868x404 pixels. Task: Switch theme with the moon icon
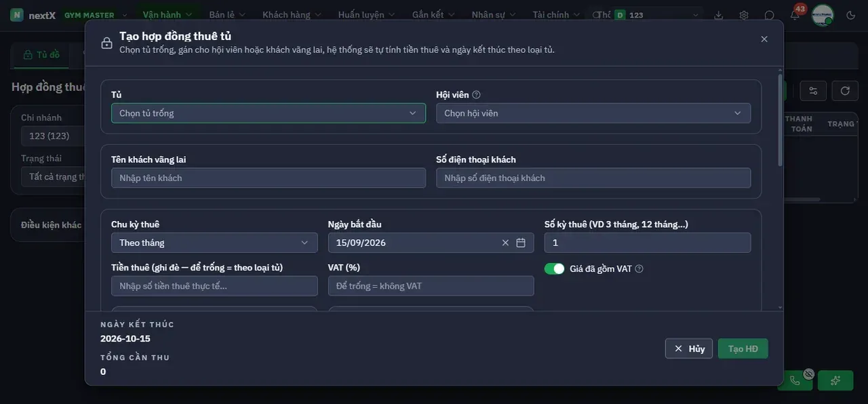(851, 15)
